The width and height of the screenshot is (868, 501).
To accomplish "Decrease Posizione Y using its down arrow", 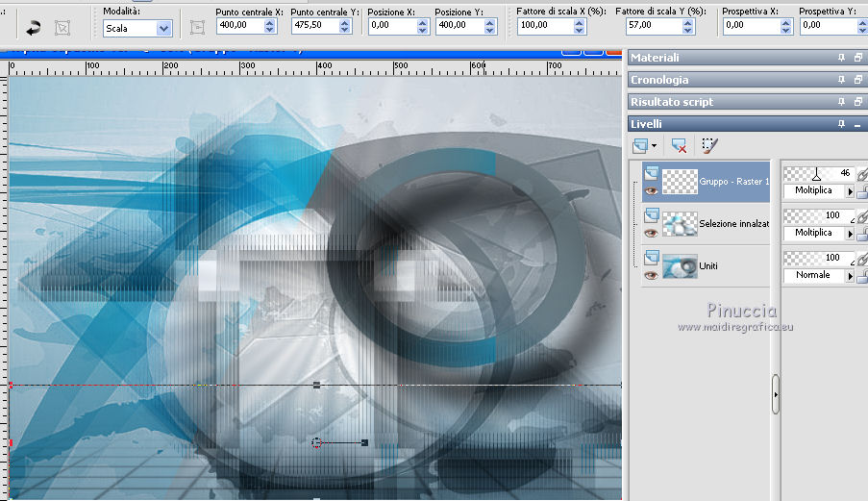I will tap(490, 30).
